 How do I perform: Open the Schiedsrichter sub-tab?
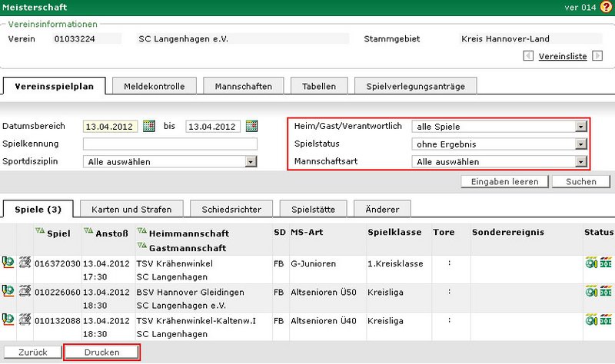231,208
